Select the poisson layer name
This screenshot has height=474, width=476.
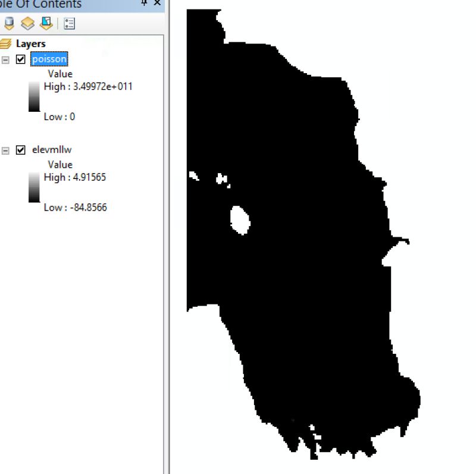coord(49,59)
